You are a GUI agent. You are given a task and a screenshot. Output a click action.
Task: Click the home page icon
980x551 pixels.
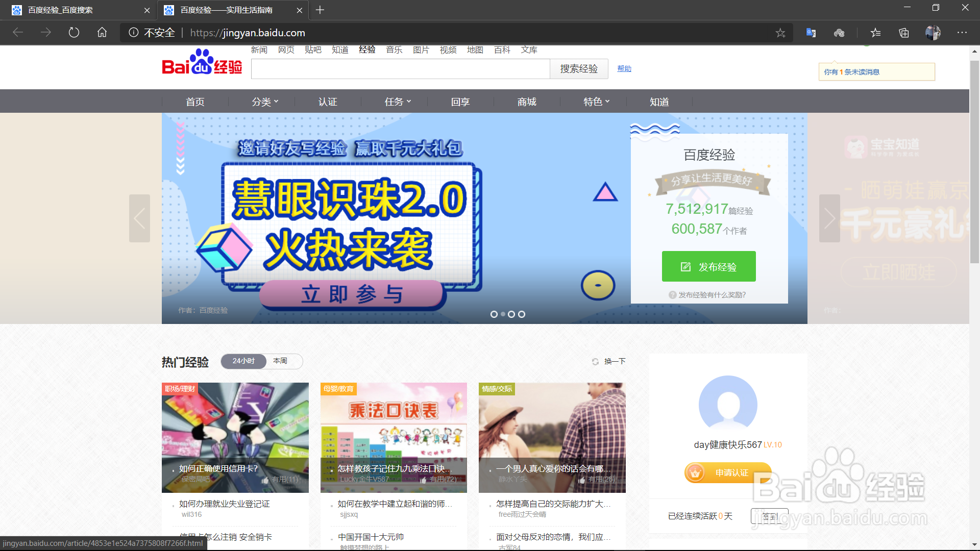(102, 33)
